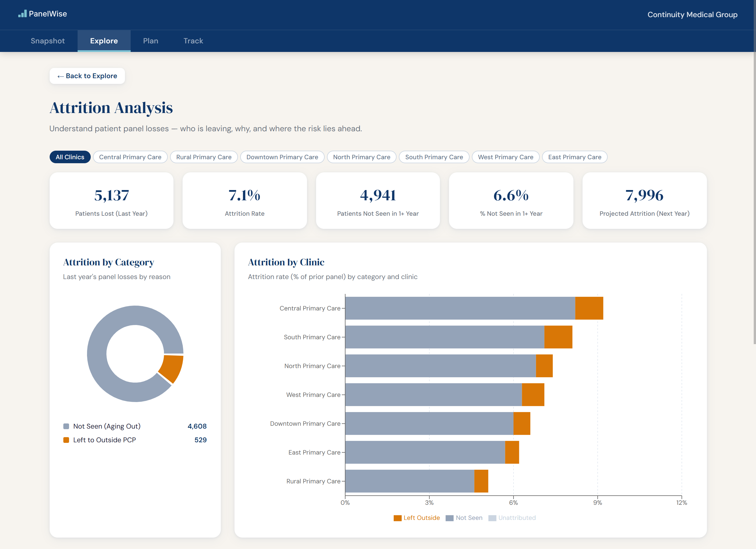Switch to the Snapshot tab
Viewport: 756px width, 549px height.
(48, 41)
